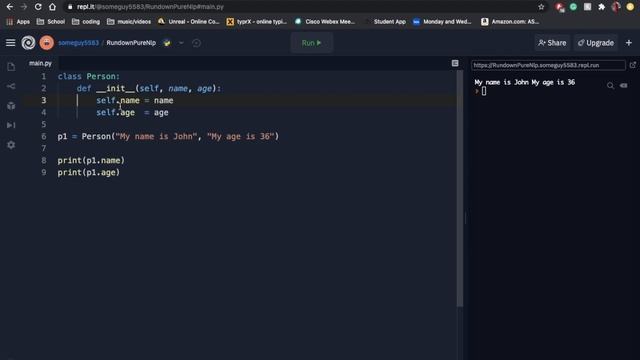This screenshot has height=360, width=640.
Task: Click 'print(p1.name)' on line 8
Action: click(x=91, y=160)
